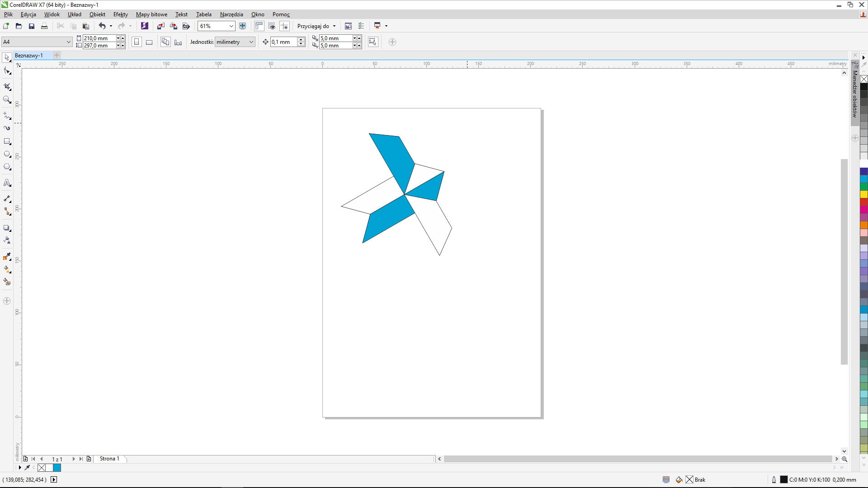
Task: Click the Import icon
Action: 160,26
